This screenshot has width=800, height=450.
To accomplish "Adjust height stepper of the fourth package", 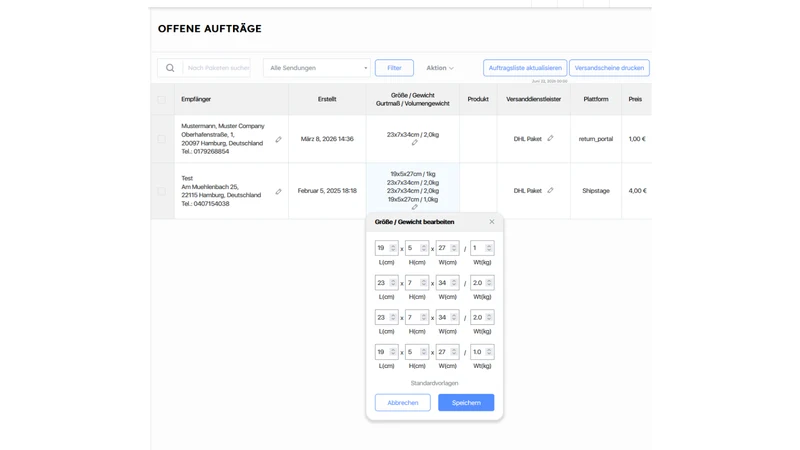I will click(x=423, y=352).
